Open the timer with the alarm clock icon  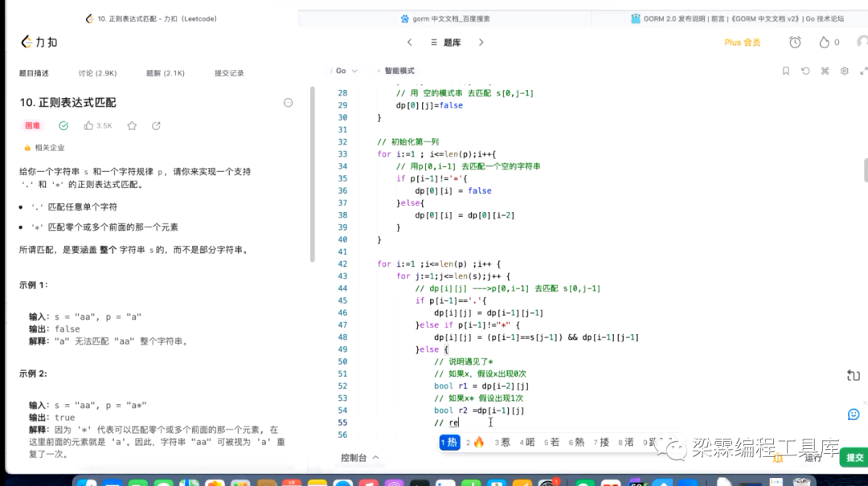click(795, 42)
